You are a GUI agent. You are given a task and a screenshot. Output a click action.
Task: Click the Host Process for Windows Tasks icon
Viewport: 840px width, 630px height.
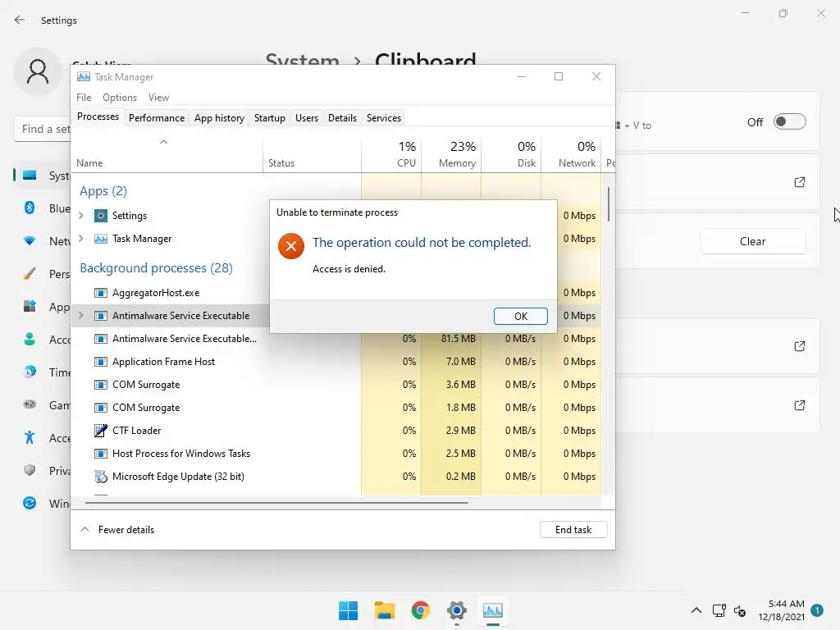click(x=101, y=453)
